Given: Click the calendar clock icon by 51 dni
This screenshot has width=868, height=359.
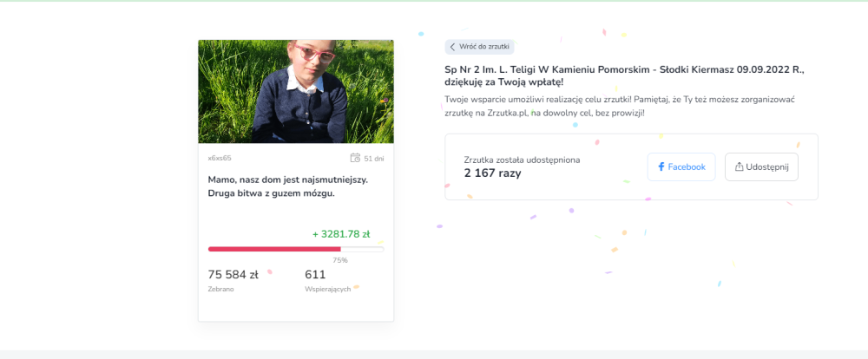Looking at the screenshot, I should click(355, 158).
